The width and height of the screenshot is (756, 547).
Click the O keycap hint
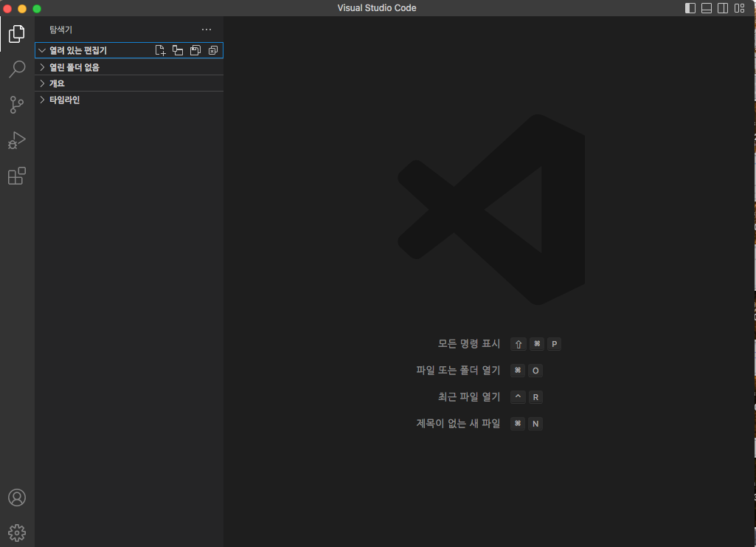point(535,371)
